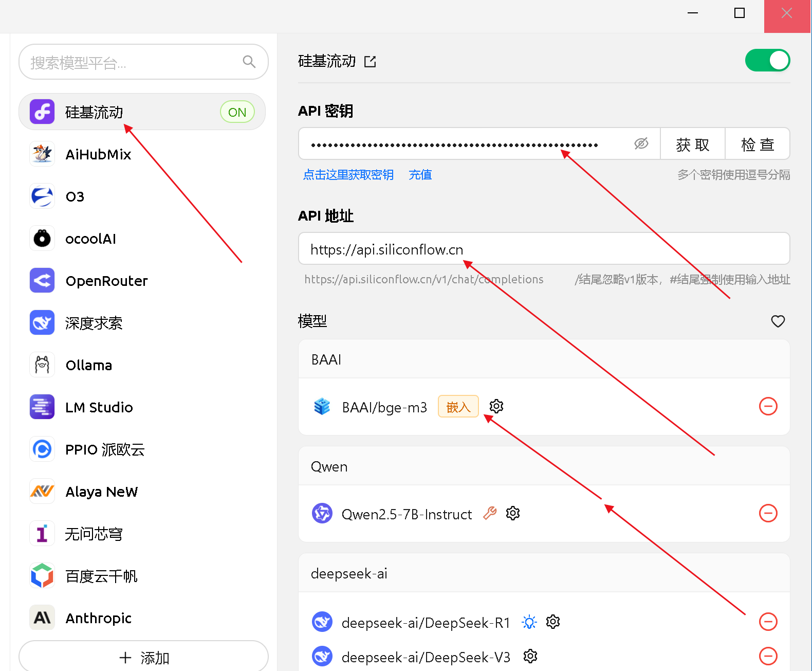
Task: Click the heart icon next to 模型
Action: point(778,321)
